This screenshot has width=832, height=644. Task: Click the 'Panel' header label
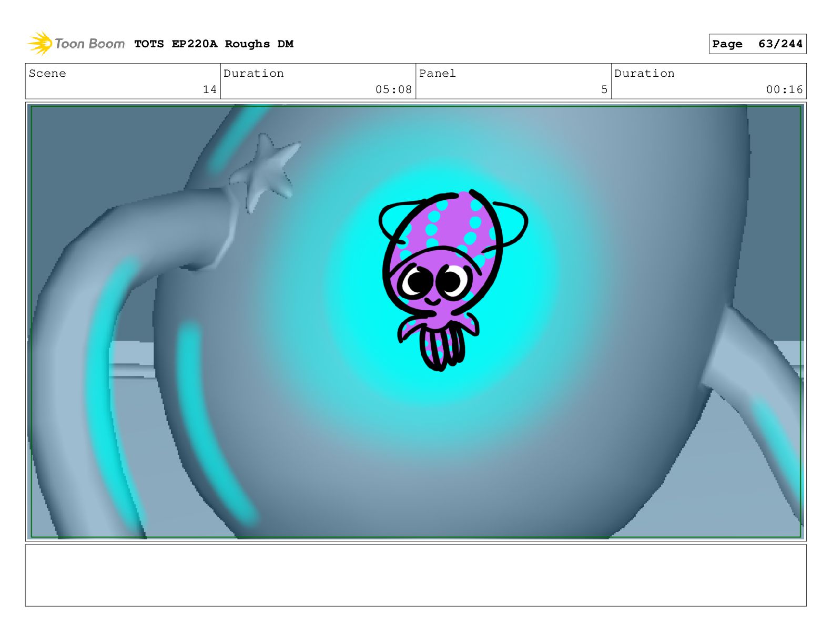coord(437,74)
